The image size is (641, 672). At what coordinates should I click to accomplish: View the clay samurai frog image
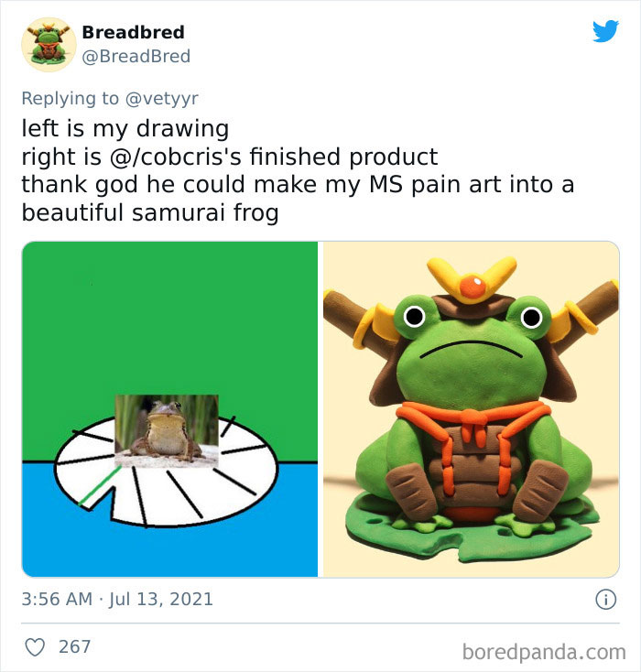pos(471,409)
